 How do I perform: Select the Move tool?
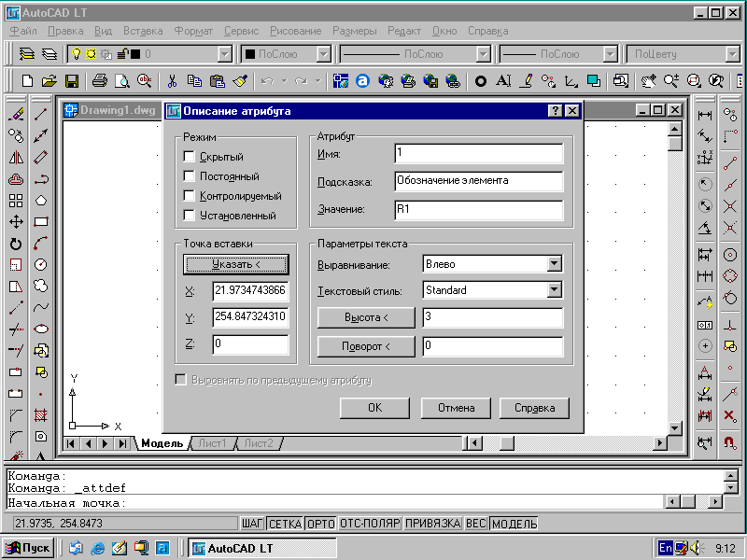(x=16, y=222)
